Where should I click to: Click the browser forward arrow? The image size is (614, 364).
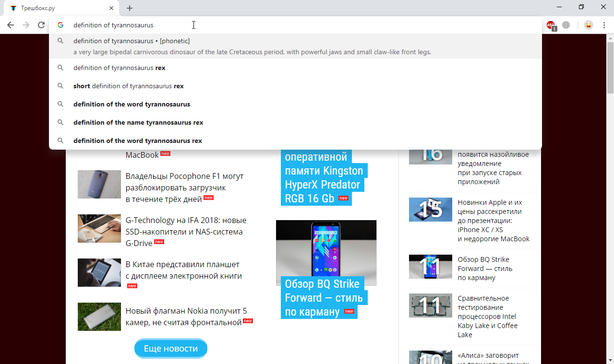(26, 25)
